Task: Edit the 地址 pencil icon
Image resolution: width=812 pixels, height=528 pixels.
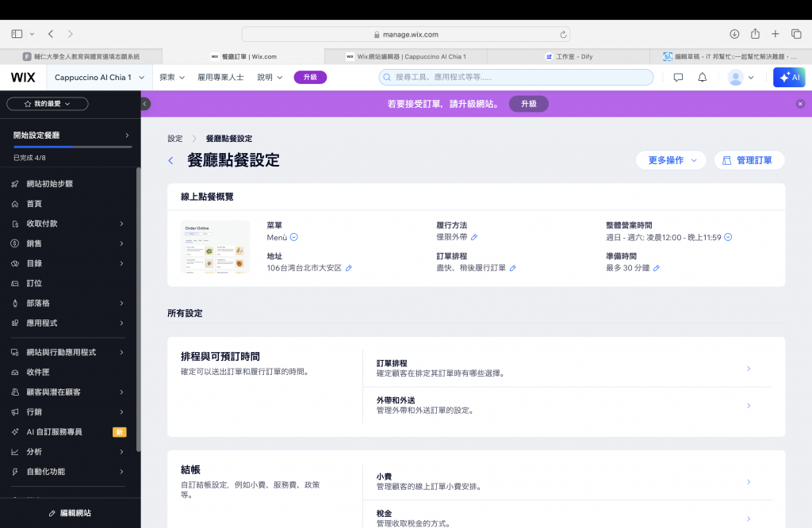Action: tap(349, 268)
